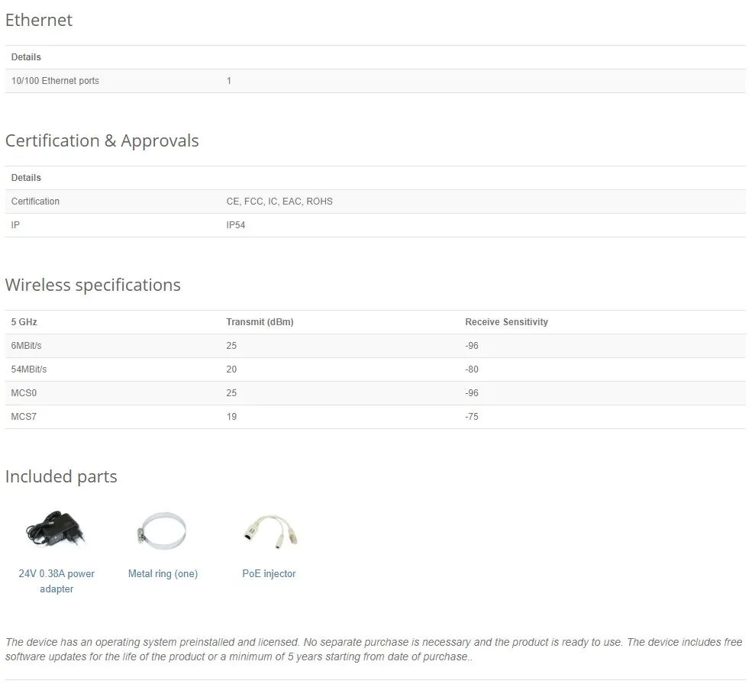The width and height of the screenshot is (752, 700).
Task: Open the 24V 0.38A power adapter link
Action: coord(56,581)
